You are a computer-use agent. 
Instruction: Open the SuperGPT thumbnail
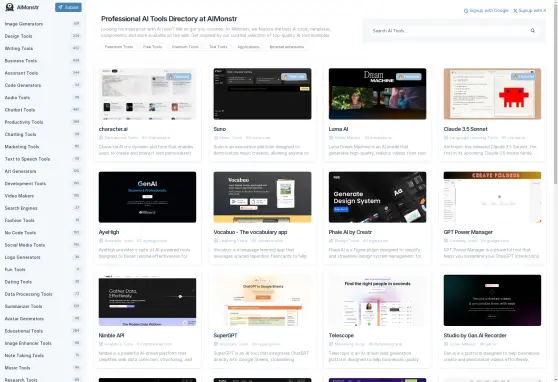click(262, 300)
